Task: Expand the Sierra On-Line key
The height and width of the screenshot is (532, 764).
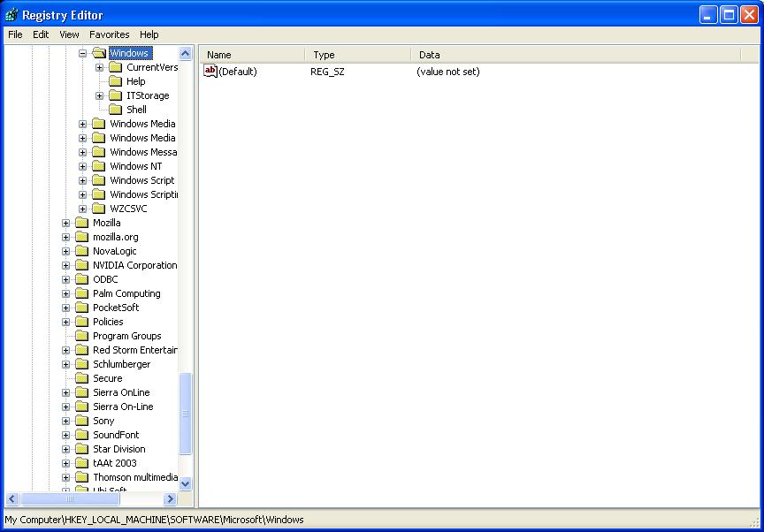Action: click(65, 407)
